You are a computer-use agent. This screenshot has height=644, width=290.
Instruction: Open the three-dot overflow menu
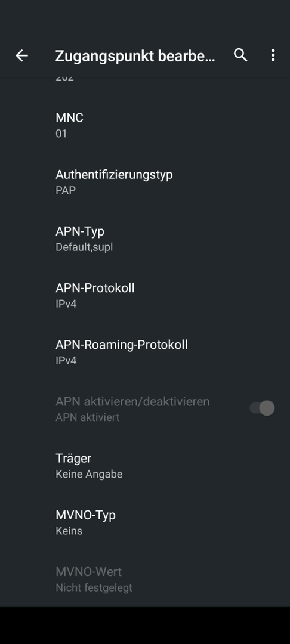[273, 55]
